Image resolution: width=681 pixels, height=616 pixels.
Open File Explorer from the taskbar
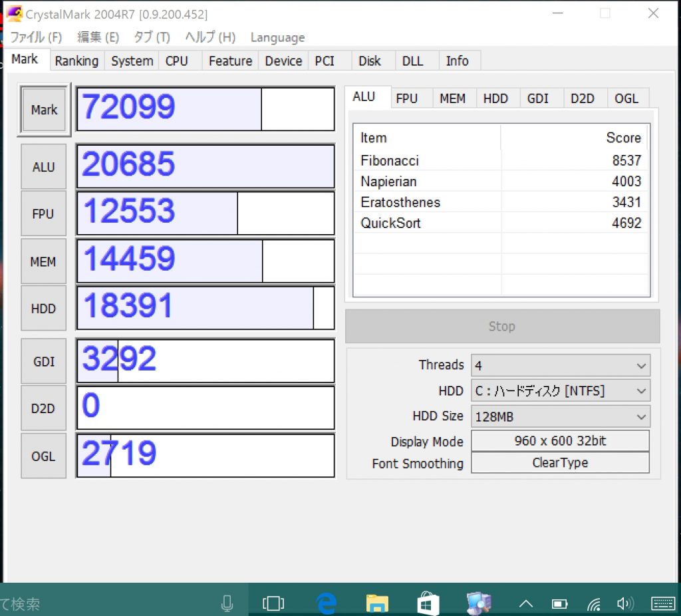click(x=377, y=603)
